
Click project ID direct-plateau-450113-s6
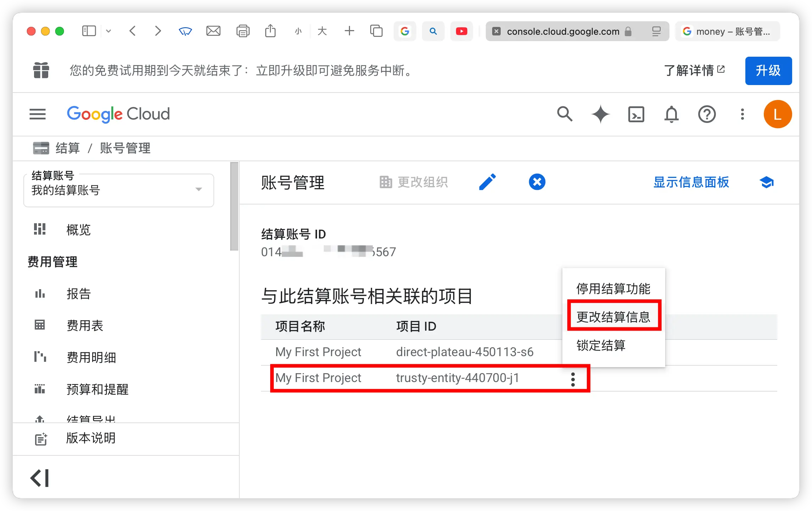tap(465, 352)
